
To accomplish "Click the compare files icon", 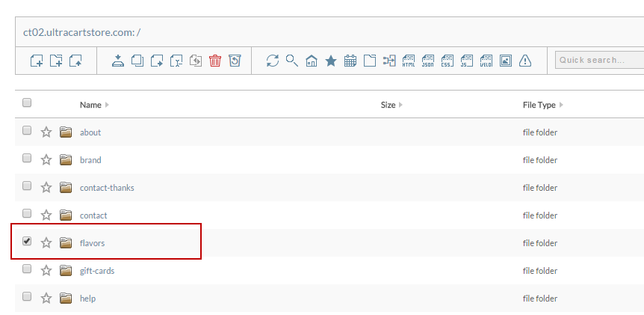I will [196, 61].
